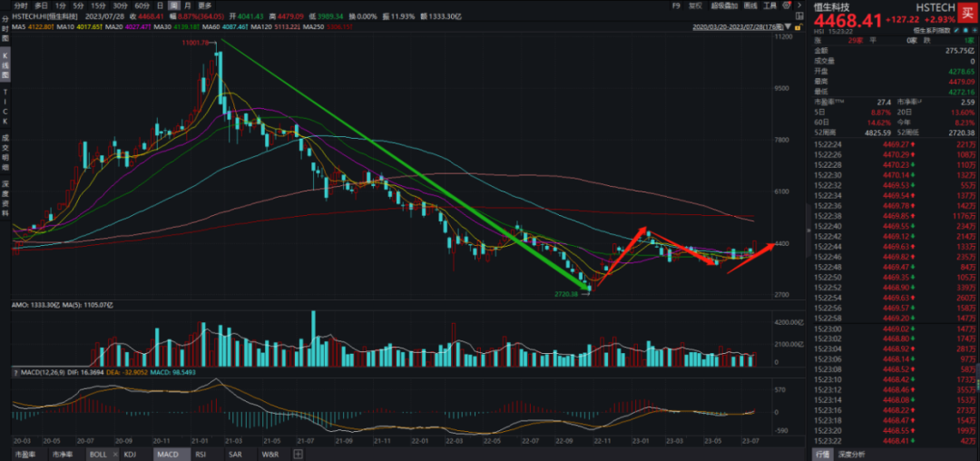Select the K线图 sidebar tab
980x461 pixels.
tap(5, 65)
